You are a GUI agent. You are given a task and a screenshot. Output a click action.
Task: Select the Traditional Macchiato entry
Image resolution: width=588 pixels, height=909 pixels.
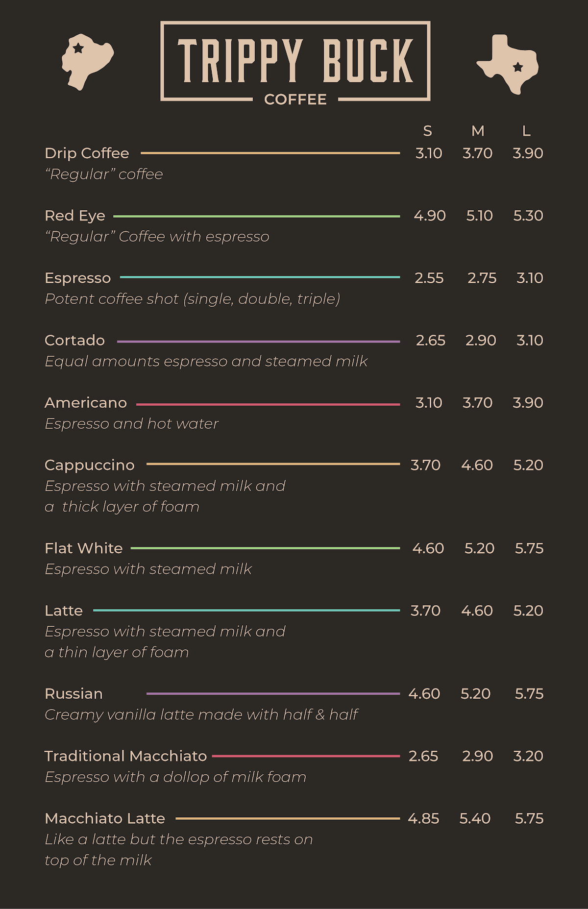pos(125,756)
